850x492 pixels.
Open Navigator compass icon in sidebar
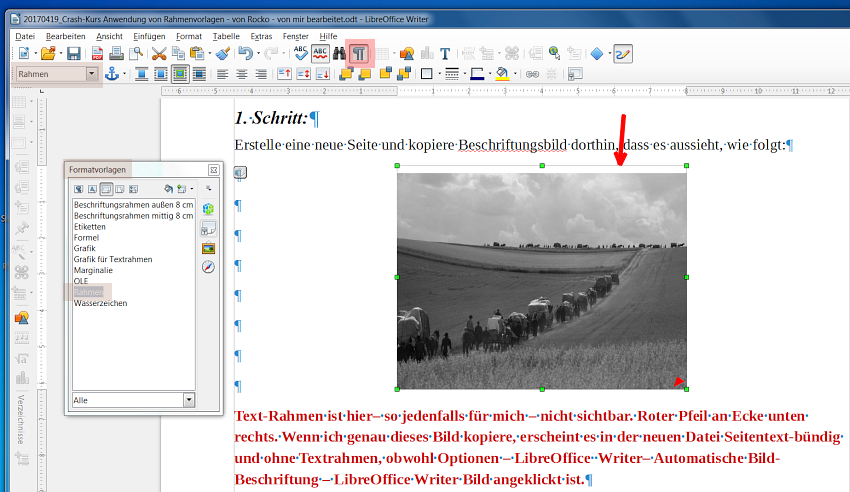point(208,267)
